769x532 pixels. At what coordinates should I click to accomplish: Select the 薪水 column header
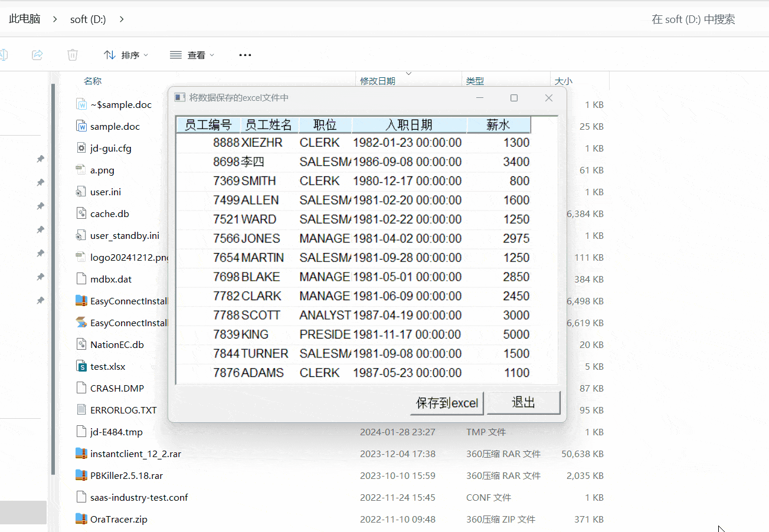[x=499, y=125]
